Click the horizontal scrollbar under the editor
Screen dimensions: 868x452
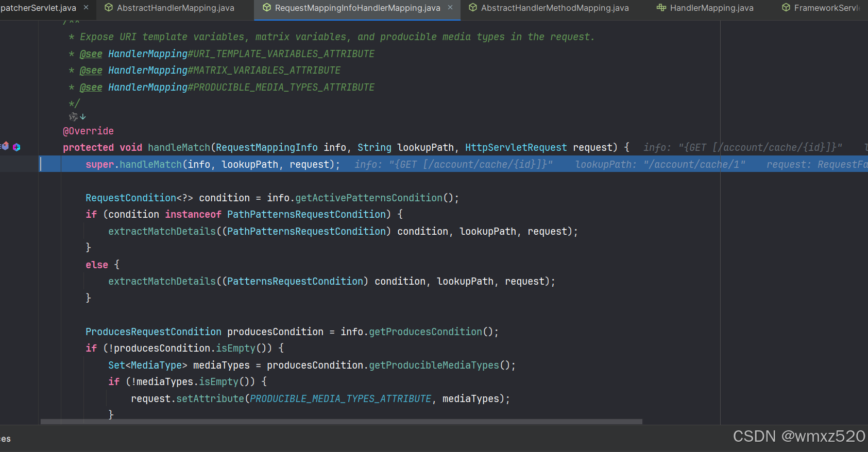pyautogui.click(x=341, y=421)
